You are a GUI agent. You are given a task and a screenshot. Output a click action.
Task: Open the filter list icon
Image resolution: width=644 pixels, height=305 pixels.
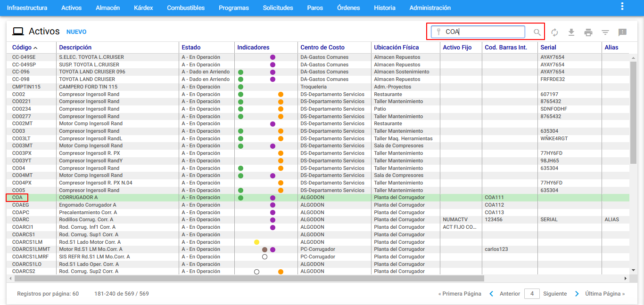(605, 32)
